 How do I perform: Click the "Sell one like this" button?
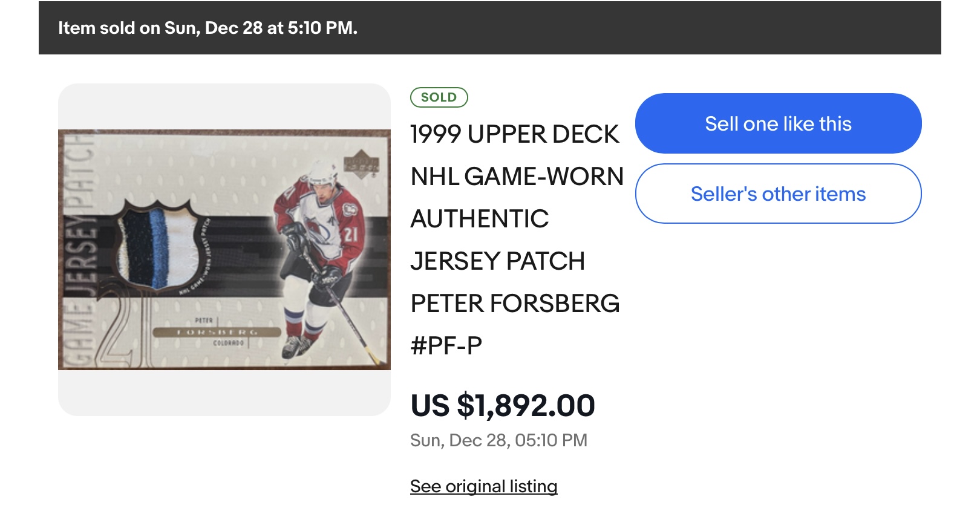click(778, 123)
